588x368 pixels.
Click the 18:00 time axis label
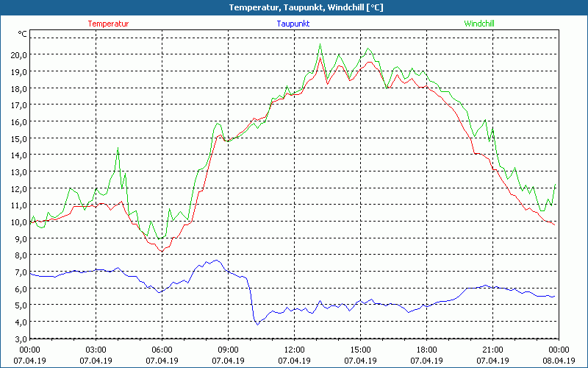(x=427, y=350)
